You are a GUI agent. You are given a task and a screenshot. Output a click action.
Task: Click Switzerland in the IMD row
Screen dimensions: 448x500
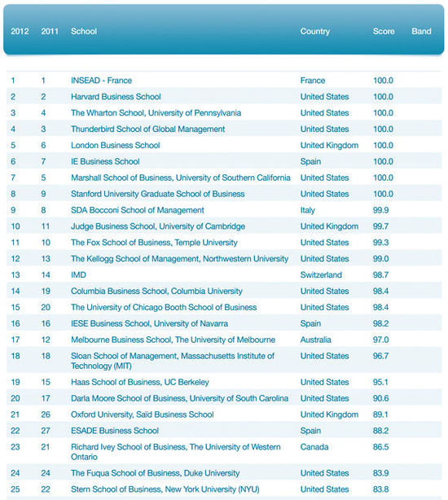[x=321, y=275]
